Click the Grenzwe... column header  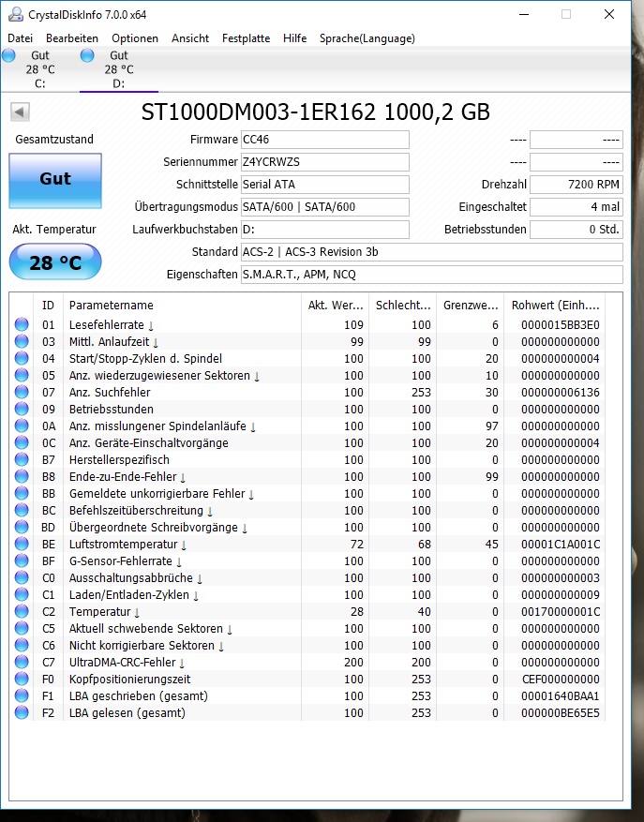click(471, 306)
